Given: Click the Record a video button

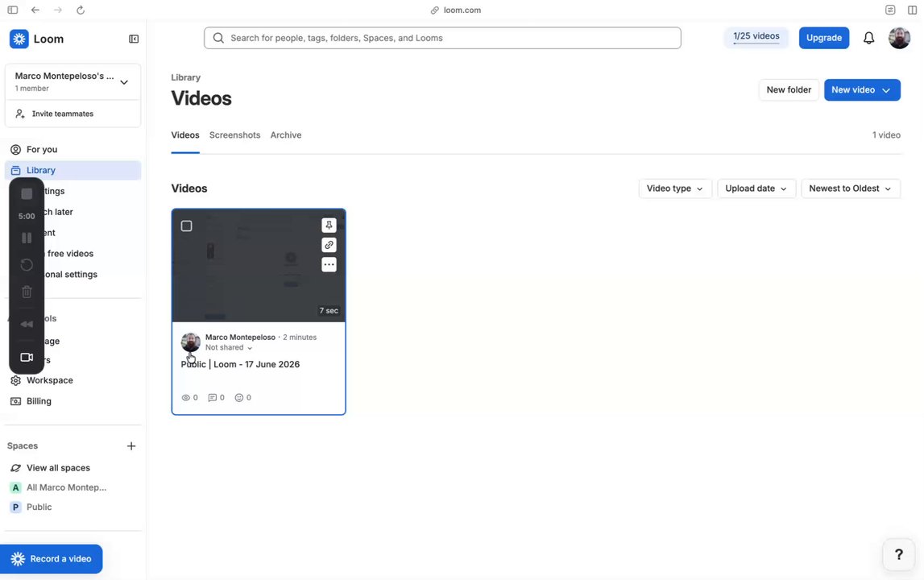Looking at the screenshot, I should [52, 559].
